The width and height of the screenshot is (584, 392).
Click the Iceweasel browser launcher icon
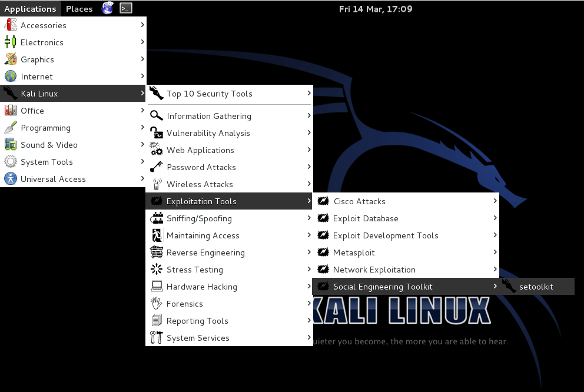click(x=107, y=8)
